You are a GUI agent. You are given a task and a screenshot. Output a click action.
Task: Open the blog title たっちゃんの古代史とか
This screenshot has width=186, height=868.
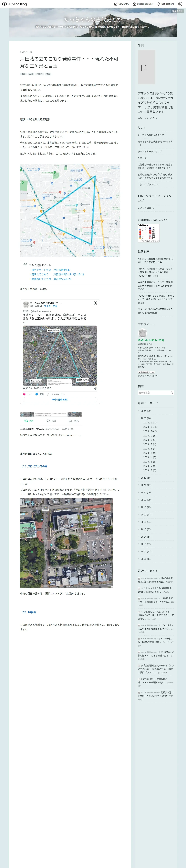click(93, 19)
